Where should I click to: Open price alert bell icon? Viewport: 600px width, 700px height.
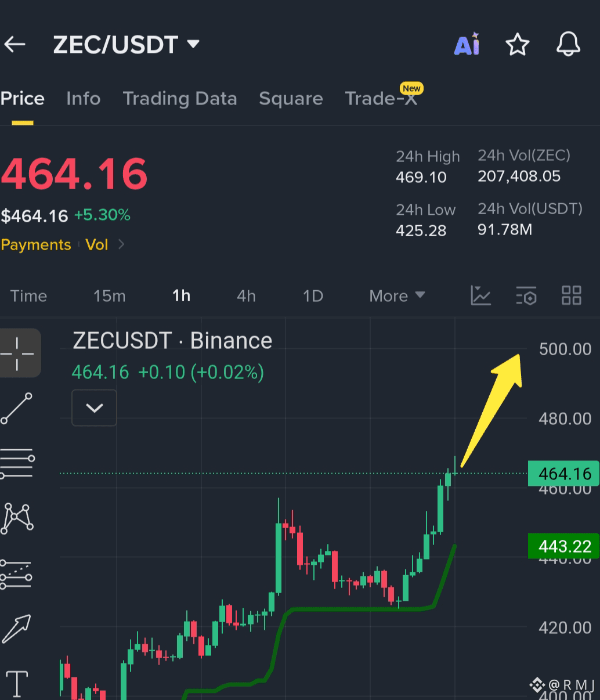click(x=568, y=44)
